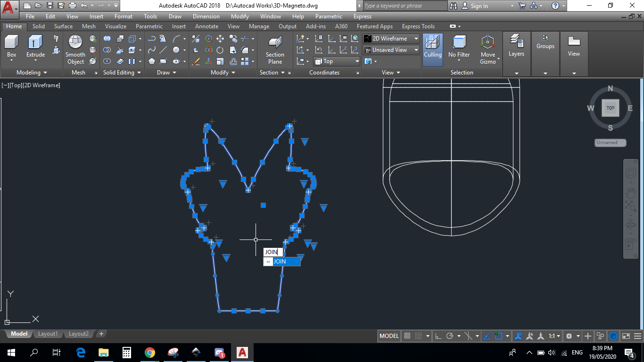
Task: Toggle hardware acceleration in status bar
Action: 613,336
